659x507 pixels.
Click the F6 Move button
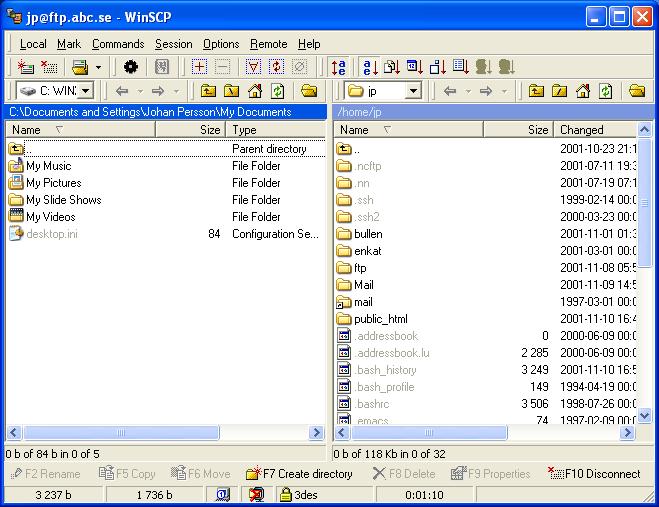[200, 474]
